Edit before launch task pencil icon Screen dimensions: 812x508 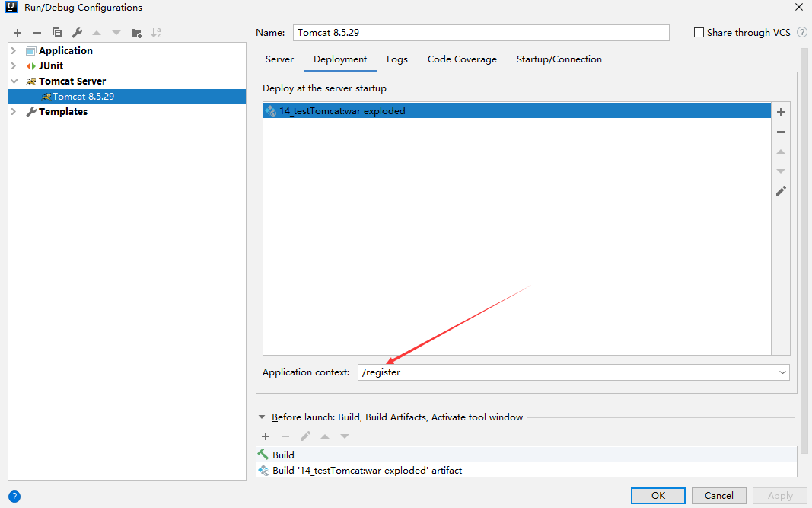(305, 436)
